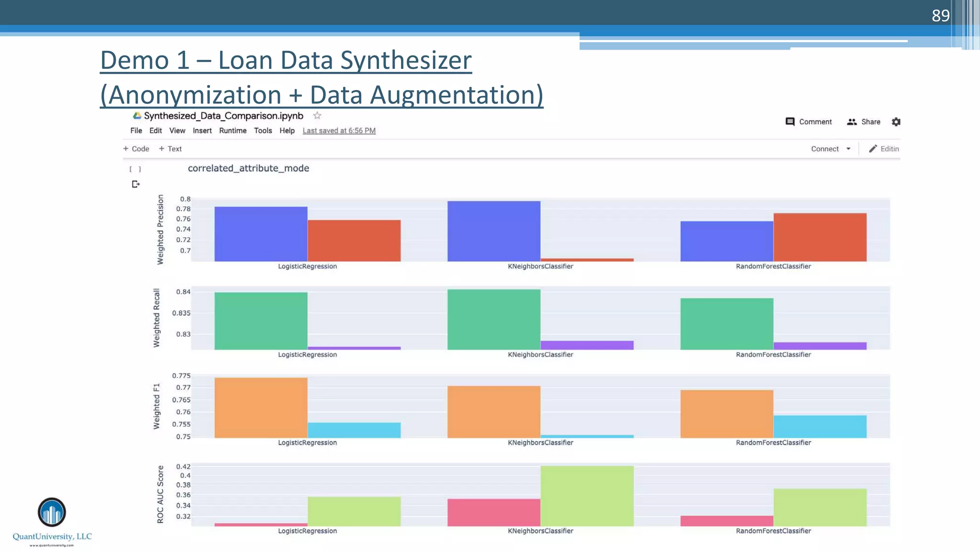Run the cell using its bracket indicator

135,169
